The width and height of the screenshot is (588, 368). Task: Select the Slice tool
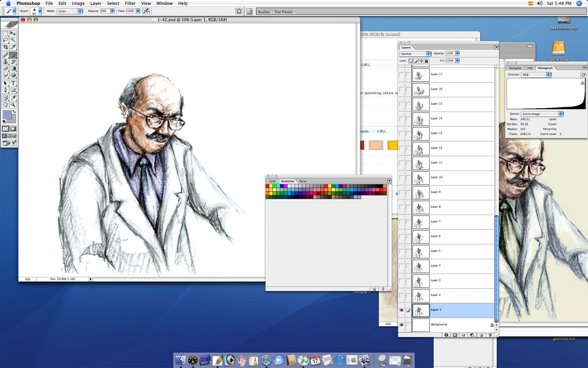click(x=13, y=47)
